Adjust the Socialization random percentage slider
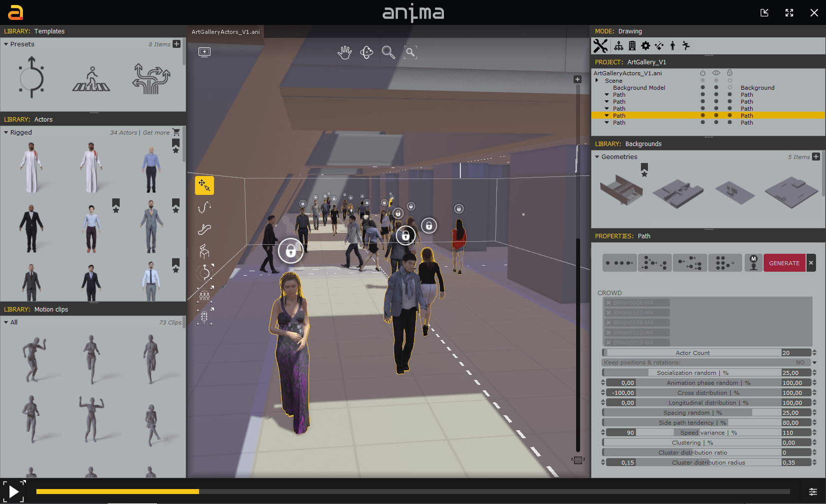This screenshot has height=504, width=826. [x=691, y=372]
